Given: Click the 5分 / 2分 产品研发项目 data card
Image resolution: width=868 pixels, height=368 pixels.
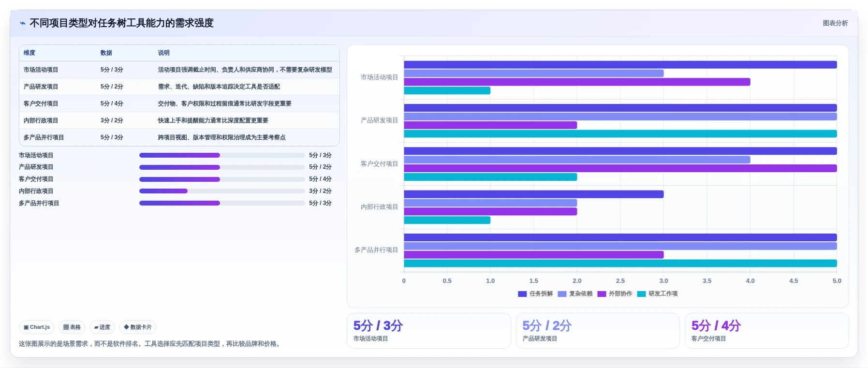Looking at the screenshot, I should 598,331.
